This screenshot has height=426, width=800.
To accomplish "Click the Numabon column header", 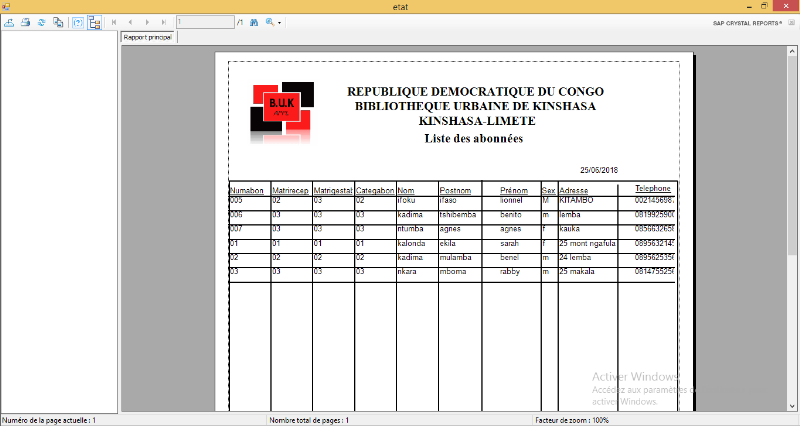I will coord(247,191).
